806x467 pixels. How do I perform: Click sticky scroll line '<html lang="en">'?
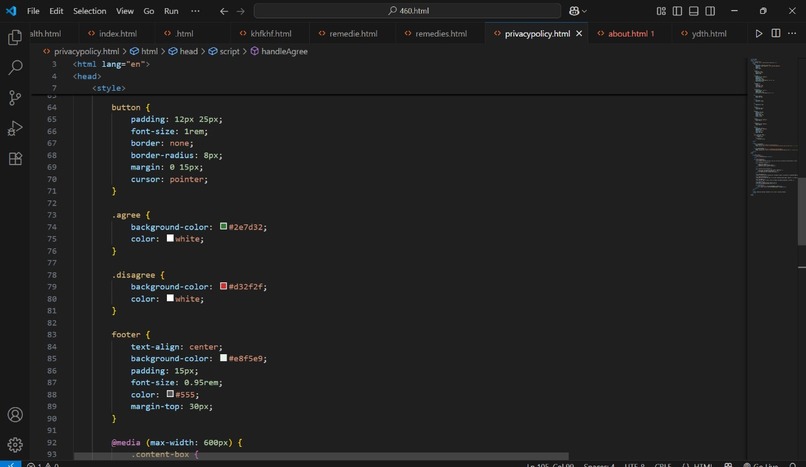pos(111,64)
